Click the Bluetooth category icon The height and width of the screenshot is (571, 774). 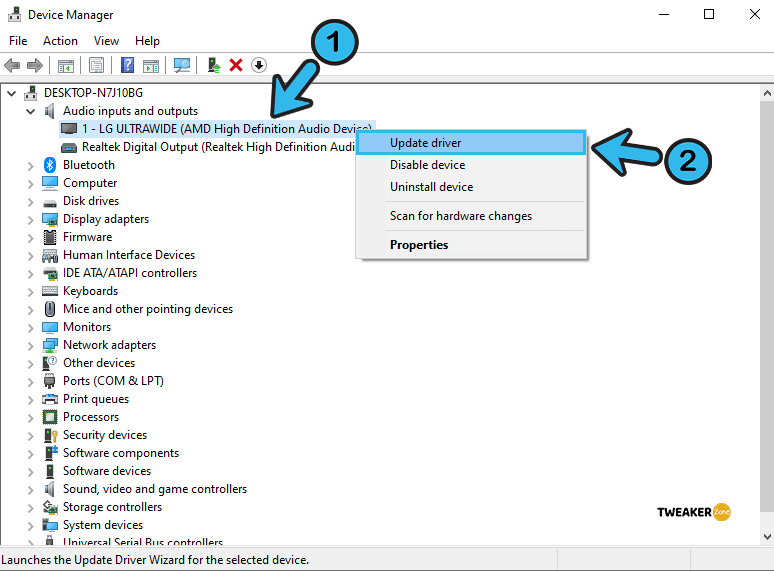[x=50, y=165]
